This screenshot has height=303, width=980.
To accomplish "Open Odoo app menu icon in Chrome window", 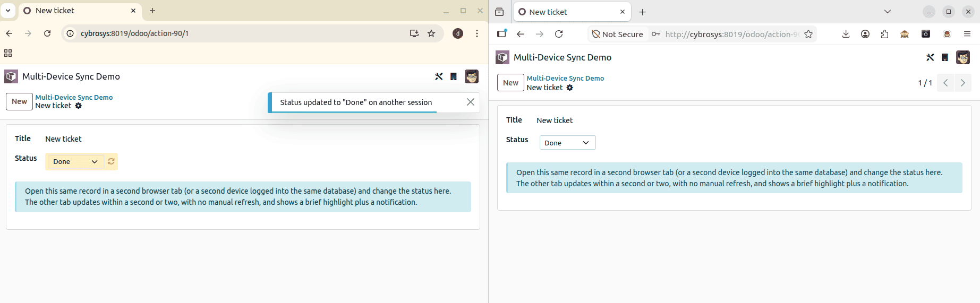I will tap(11, 76).
